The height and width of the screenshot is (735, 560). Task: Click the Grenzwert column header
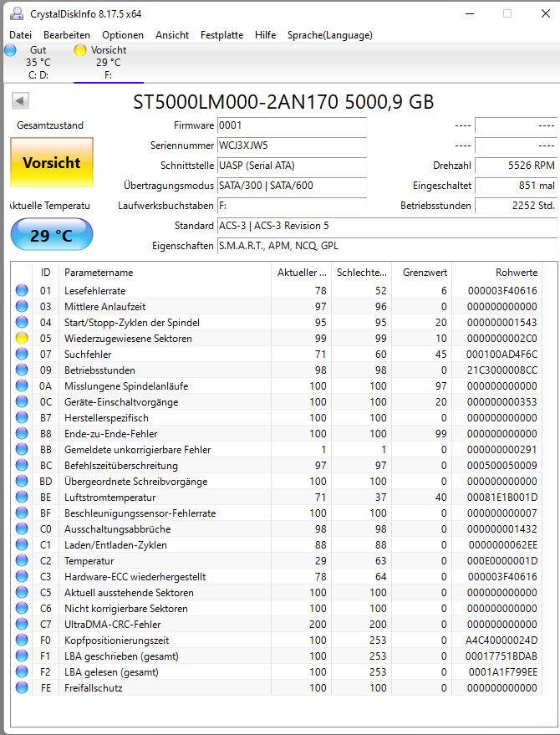[x=422, y=273]
